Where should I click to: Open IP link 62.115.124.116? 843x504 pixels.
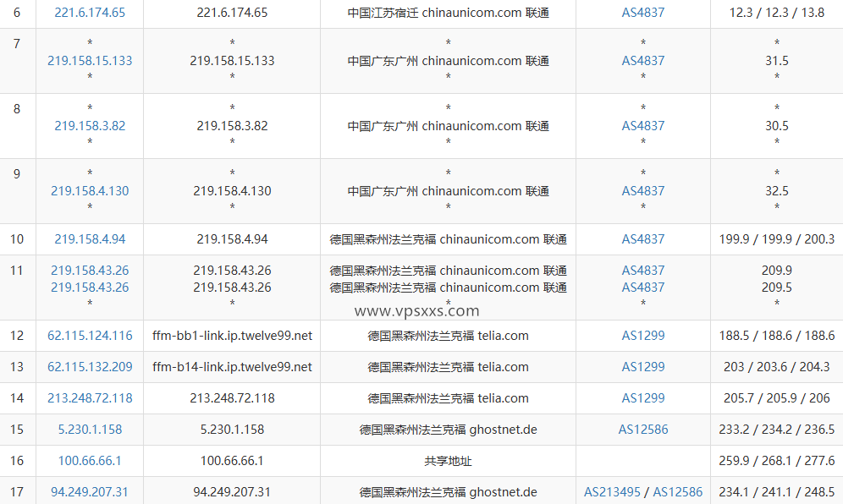click(90, 336)
